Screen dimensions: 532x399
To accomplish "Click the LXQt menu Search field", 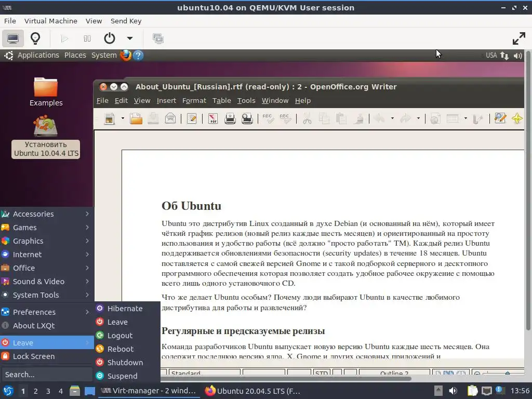I will (46, 375).
